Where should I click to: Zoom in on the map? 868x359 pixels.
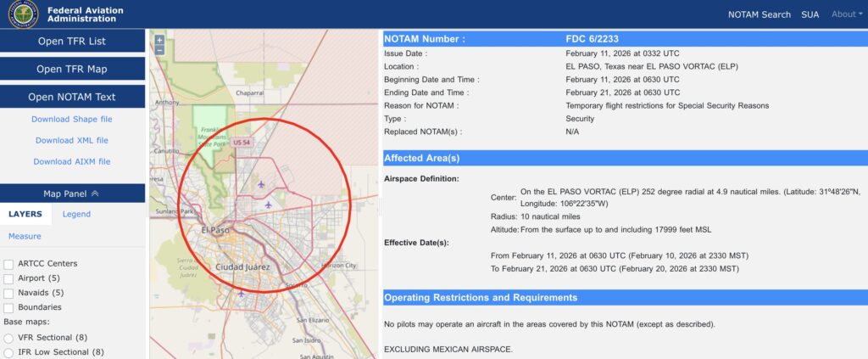point(159,40)
